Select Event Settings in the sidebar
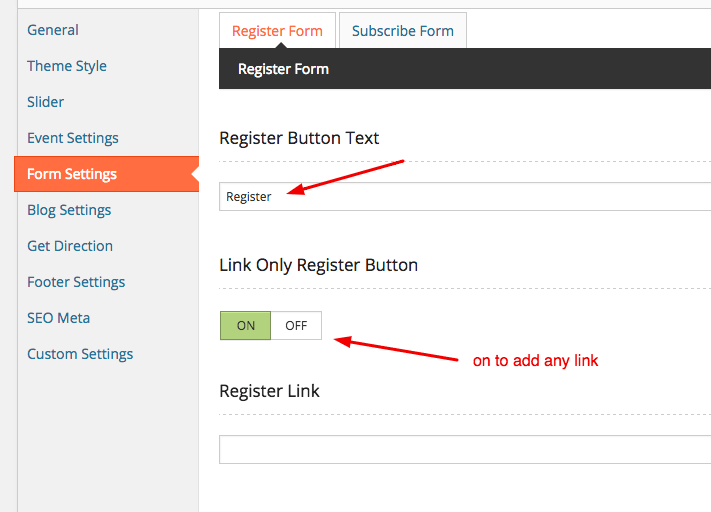This screenshot has height=512, width=711. [x=73, y=138]
